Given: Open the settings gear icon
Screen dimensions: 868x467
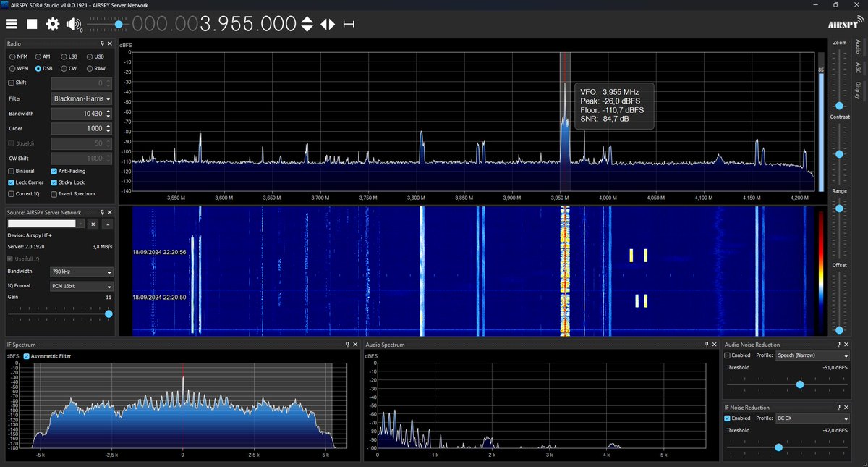Looking at the screenshot, I should [x=51, y=23].
